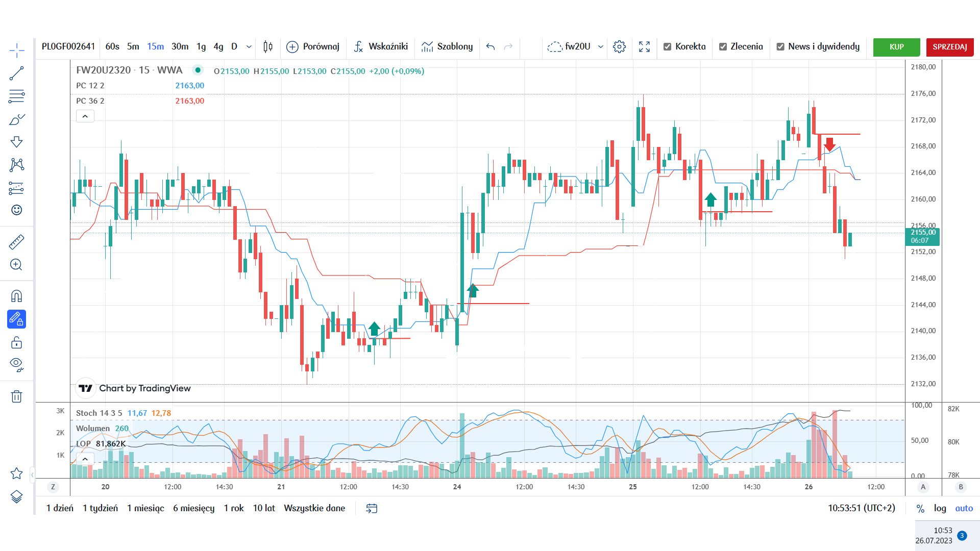The image size is (980, 551).
Task: Toggle log scale mode
Action: (x=940, y=508)
